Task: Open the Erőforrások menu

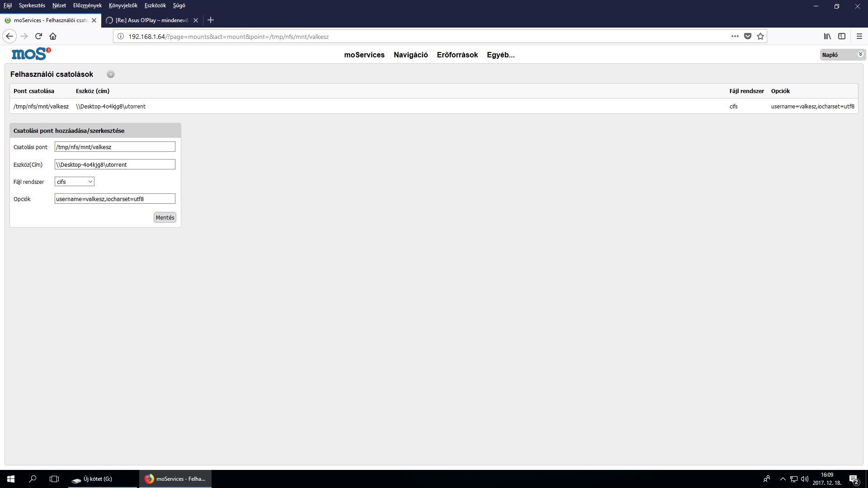Action: point(457,55)
